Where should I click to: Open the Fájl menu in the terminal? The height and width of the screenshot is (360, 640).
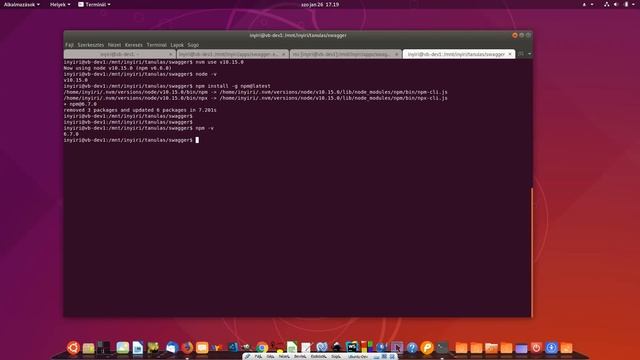pyautogui.click(x=69, y=45)
